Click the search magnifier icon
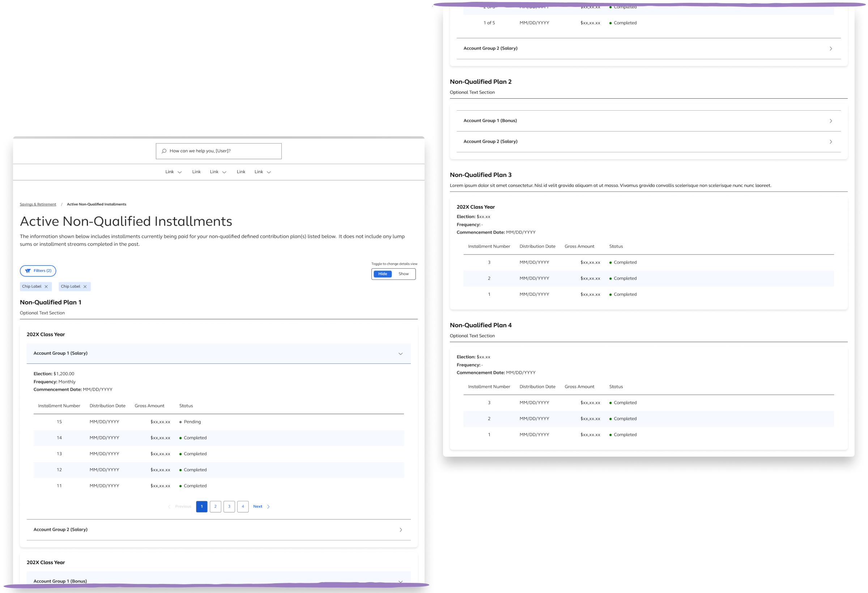This screenshot has width=868, height=593. 164,151
